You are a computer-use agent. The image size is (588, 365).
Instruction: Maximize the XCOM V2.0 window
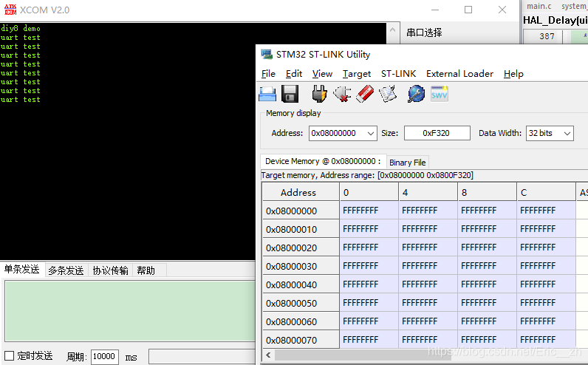click(x=468, y=10)
